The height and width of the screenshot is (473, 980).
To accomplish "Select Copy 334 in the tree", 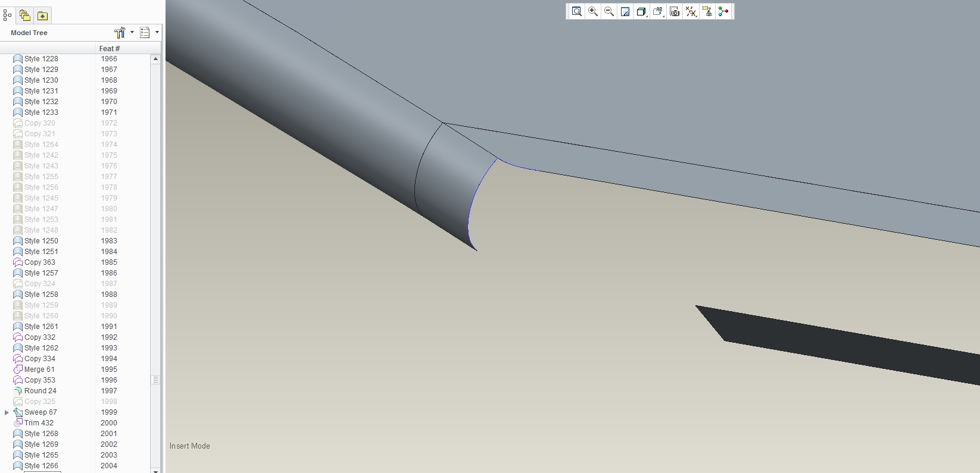I will pyautogui.click(x=39, y=359).
